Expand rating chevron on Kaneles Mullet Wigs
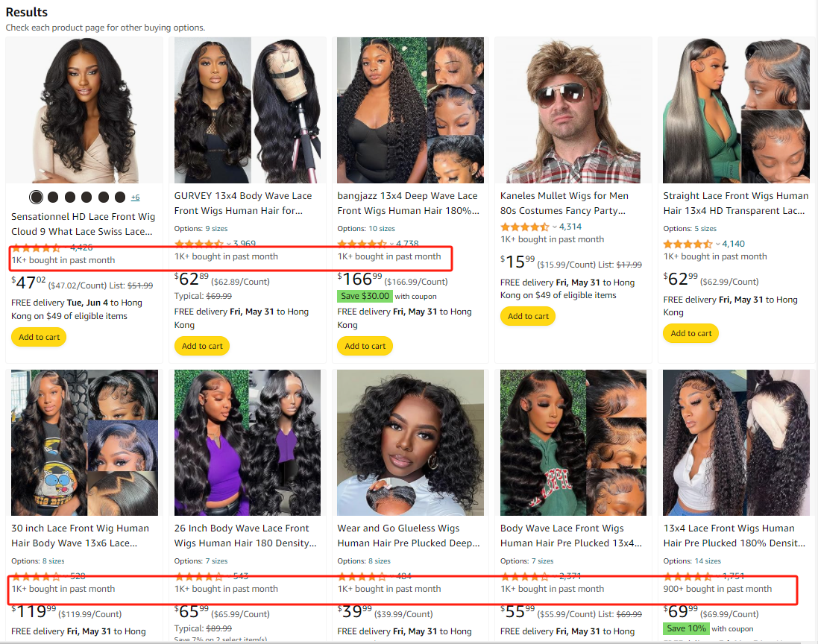818x644 pixels. point(555,227)
